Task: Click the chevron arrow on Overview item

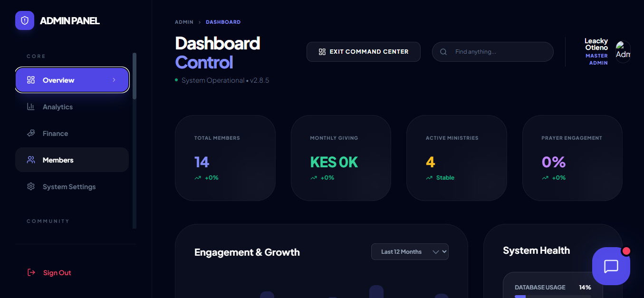Action: [114, 80]
